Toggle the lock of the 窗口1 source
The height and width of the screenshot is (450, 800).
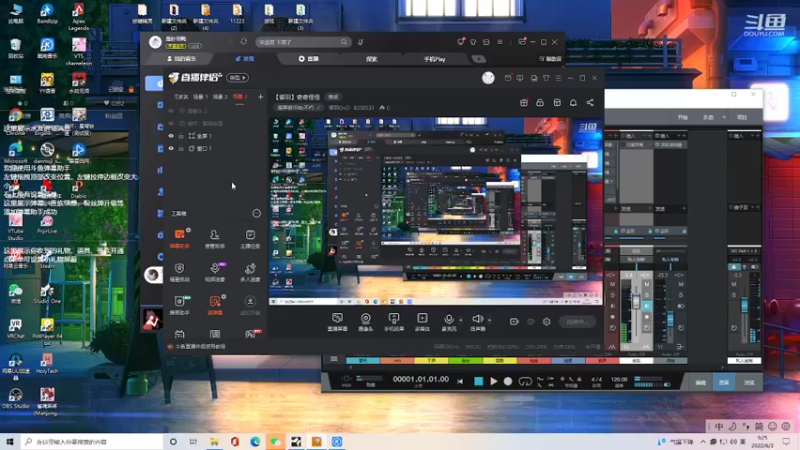[x=181, y=148]
